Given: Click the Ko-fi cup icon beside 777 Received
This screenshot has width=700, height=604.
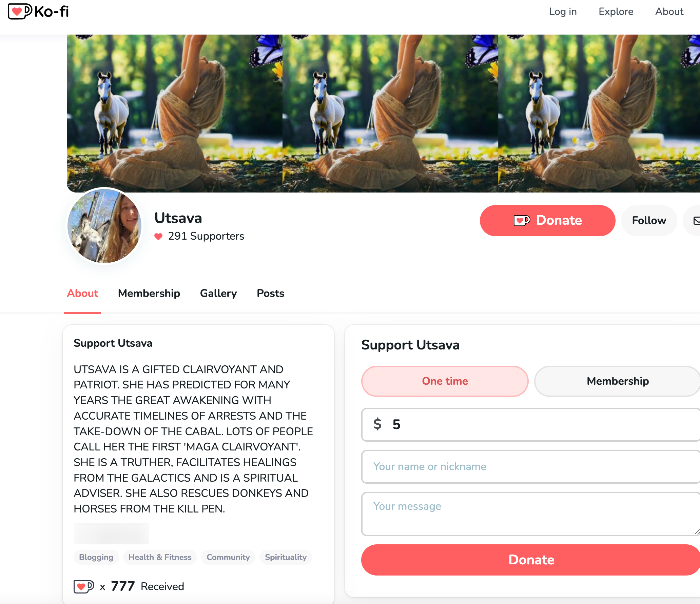Looking at the screenshot, I should (x=84, y=586).
